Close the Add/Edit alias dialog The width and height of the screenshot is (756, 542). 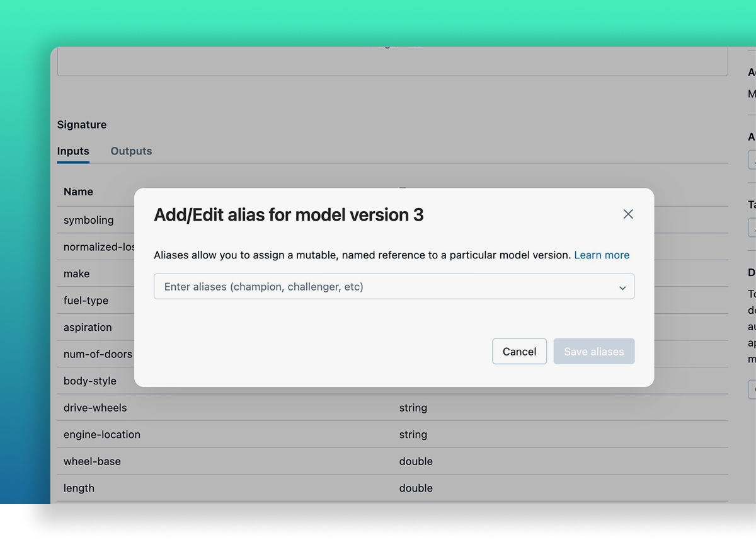tap(627, 214)
